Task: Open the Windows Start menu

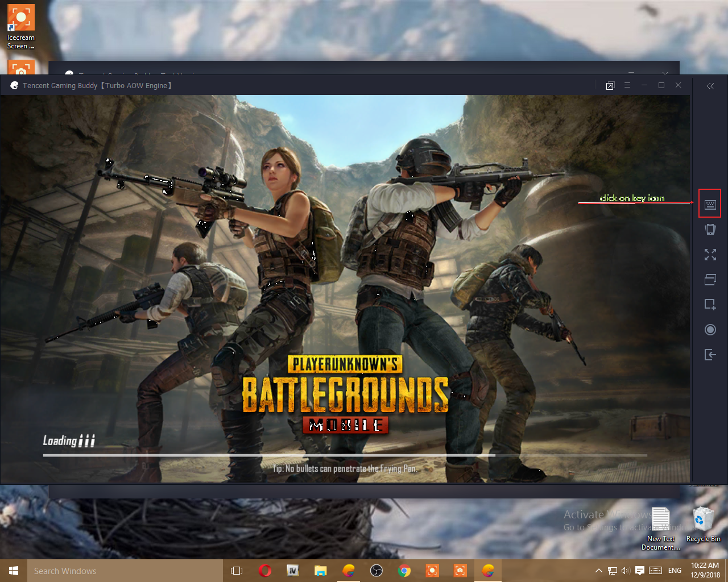Action: 14,571
